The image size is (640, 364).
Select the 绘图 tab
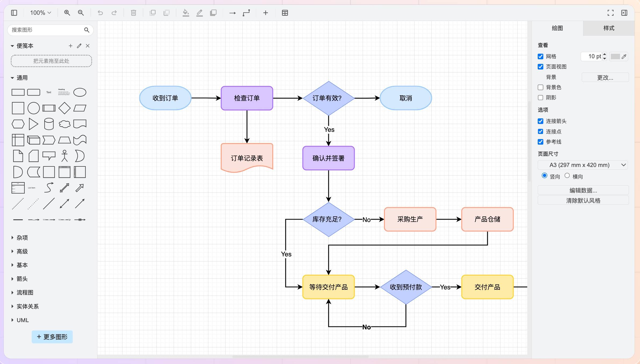557,28
